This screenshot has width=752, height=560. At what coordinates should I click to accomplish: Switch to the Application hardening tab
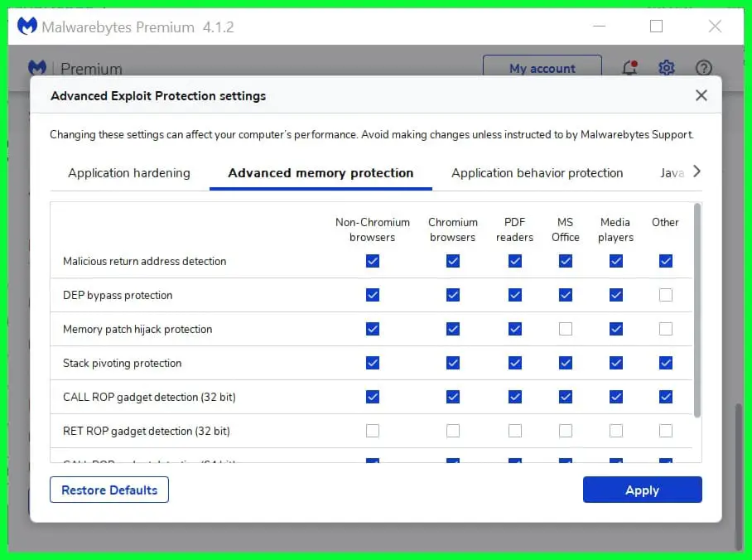click(x=129, y=173)
